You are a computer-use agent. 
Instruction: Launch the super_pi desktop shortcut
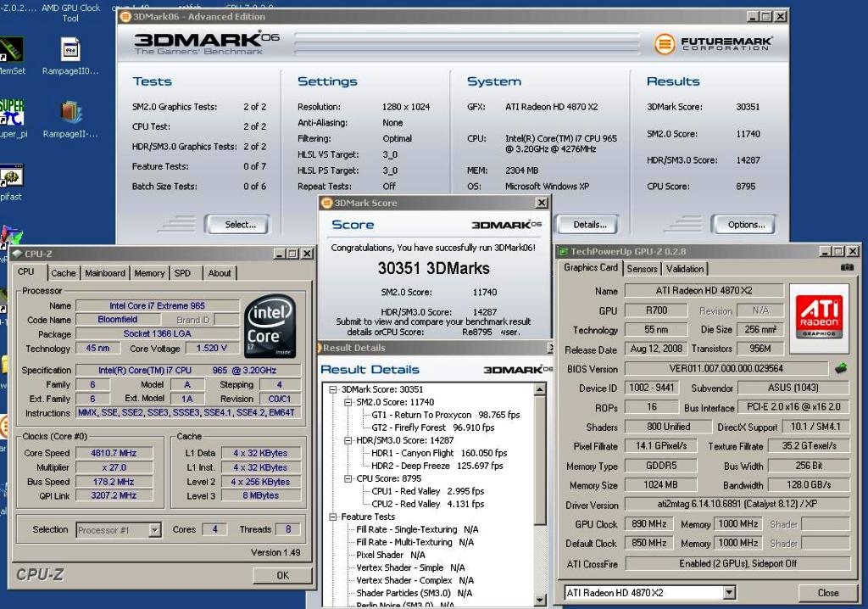11,113
